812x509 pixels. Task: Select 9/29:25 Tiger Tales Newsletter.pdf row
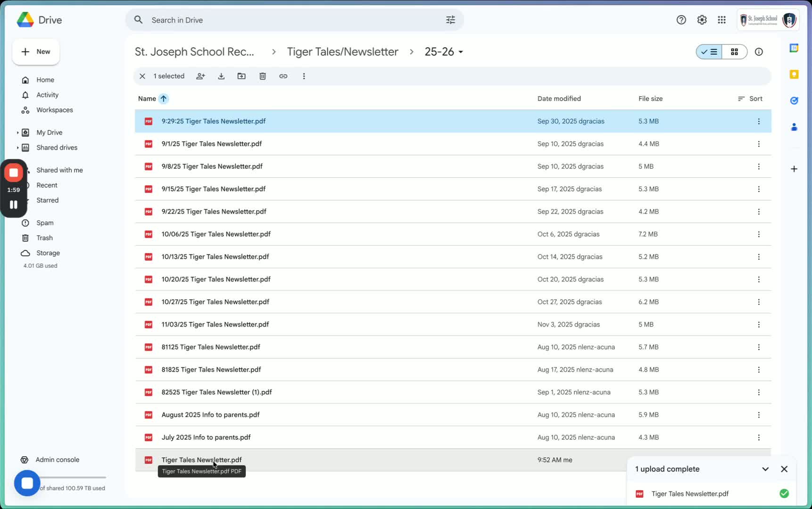[453, 121]
